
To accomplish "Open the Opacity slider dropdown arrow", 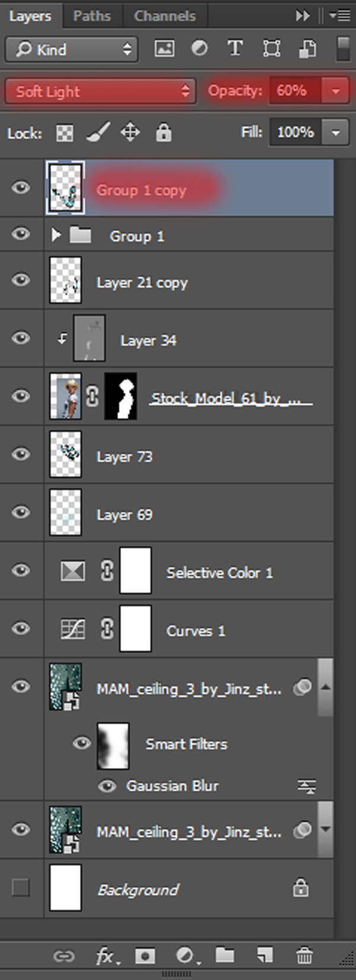I will [x=336, y=91].
